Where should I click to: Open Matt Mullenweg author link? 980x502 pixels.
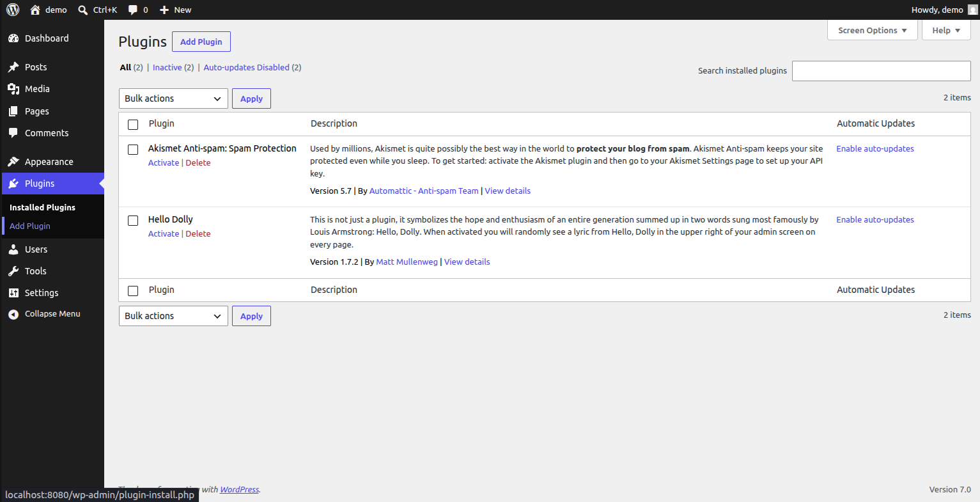pyautogui.click(x=407, y=262)
